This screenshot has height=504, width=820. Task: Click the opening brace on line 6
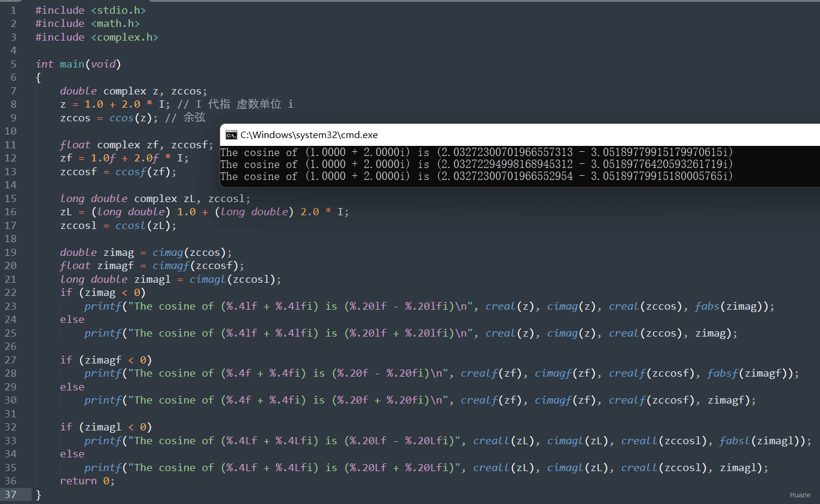click(38, 78)
